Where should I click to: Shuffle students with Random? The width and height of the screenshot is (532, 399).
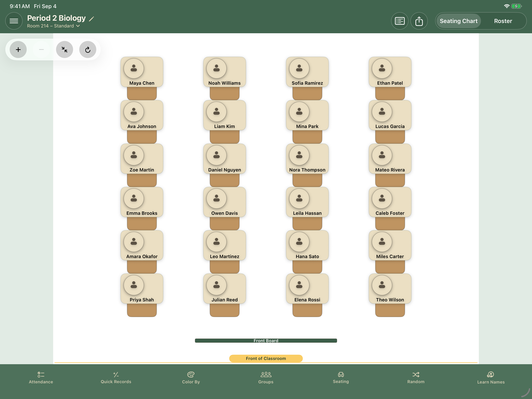click(416, 378)
